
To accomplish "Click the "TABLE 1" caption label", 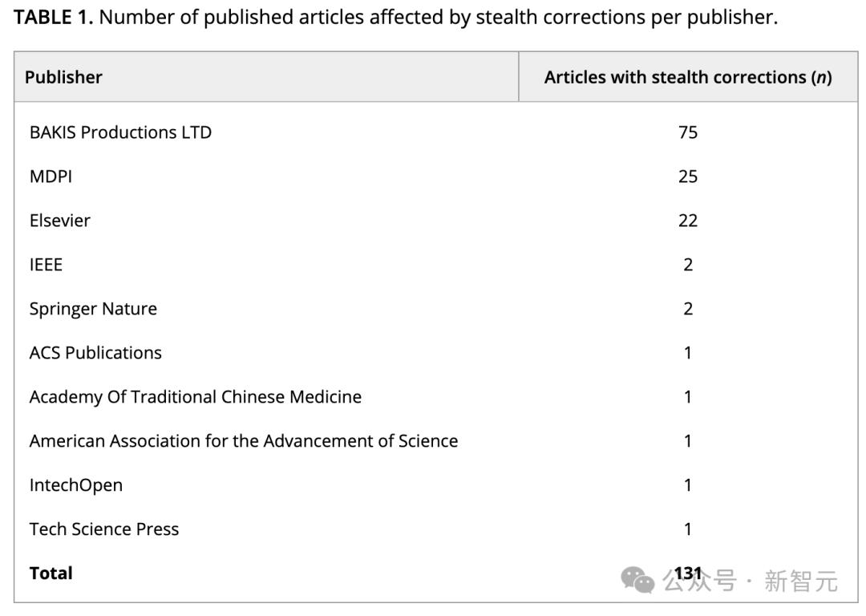I will [53, 18].
